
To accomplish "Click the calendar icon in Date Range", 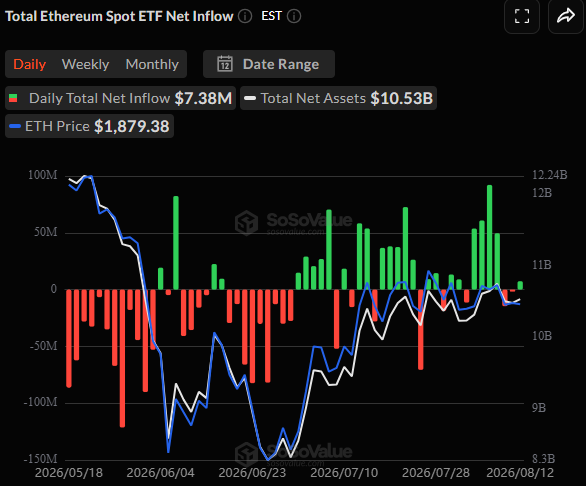I will [225, 64].
